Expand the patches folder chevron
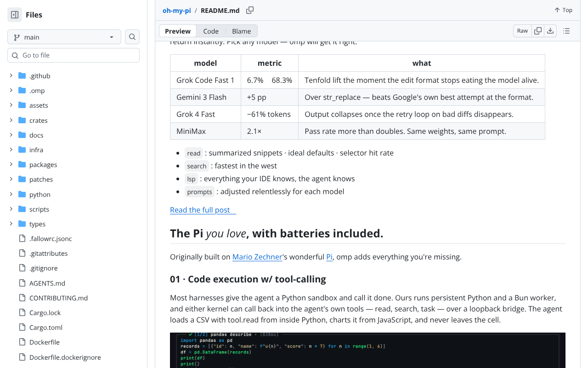The width and height of the screenshot is (588, 368). pyautogui.click(x=11, y=179)
